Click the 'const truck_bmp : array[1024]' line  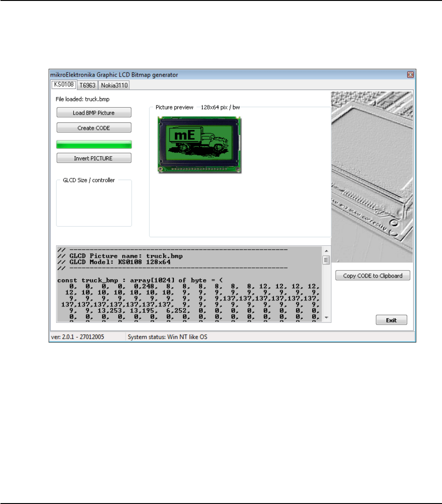tap(140, 280)
